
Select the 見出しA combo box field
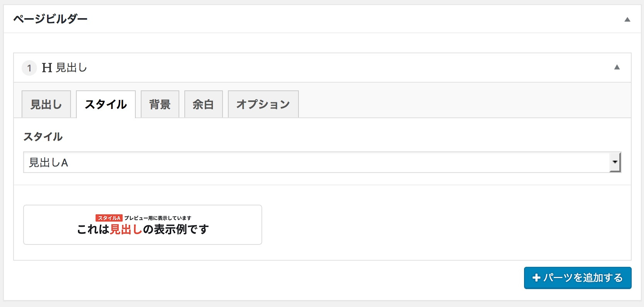[322, 162]
